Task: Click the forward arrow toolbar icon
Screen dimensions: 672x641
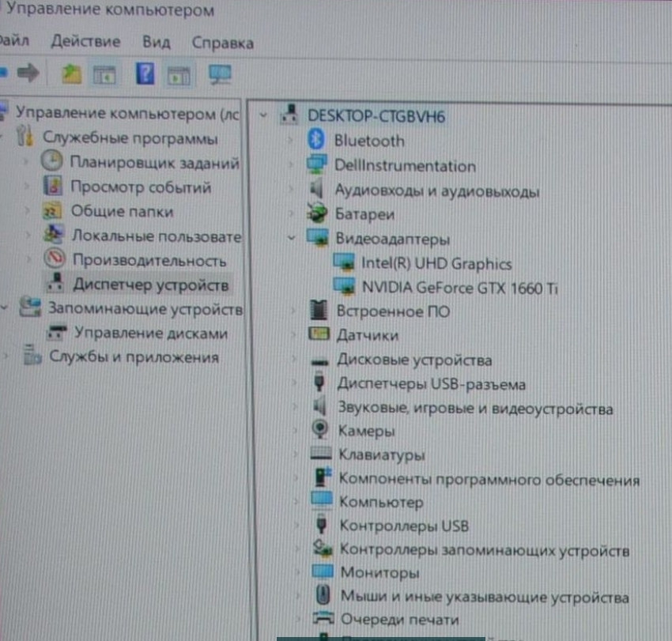Action: click(28, 74)
